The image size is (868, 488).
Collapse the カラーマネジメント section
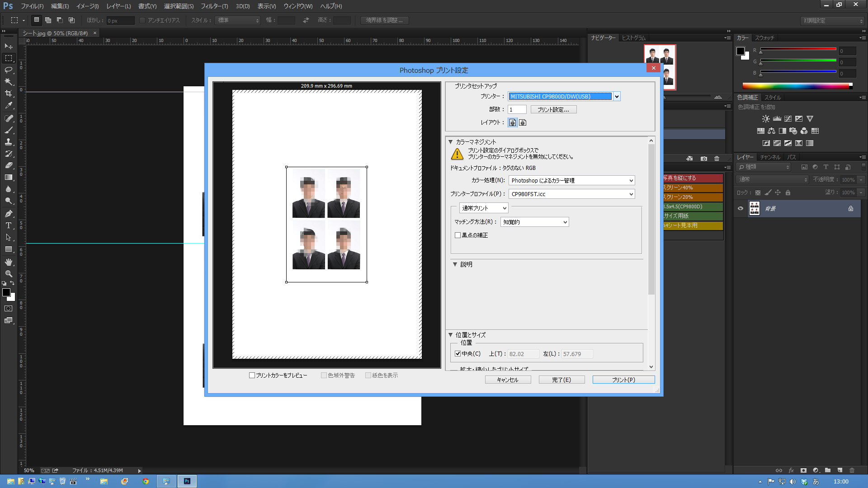(450, 142)
